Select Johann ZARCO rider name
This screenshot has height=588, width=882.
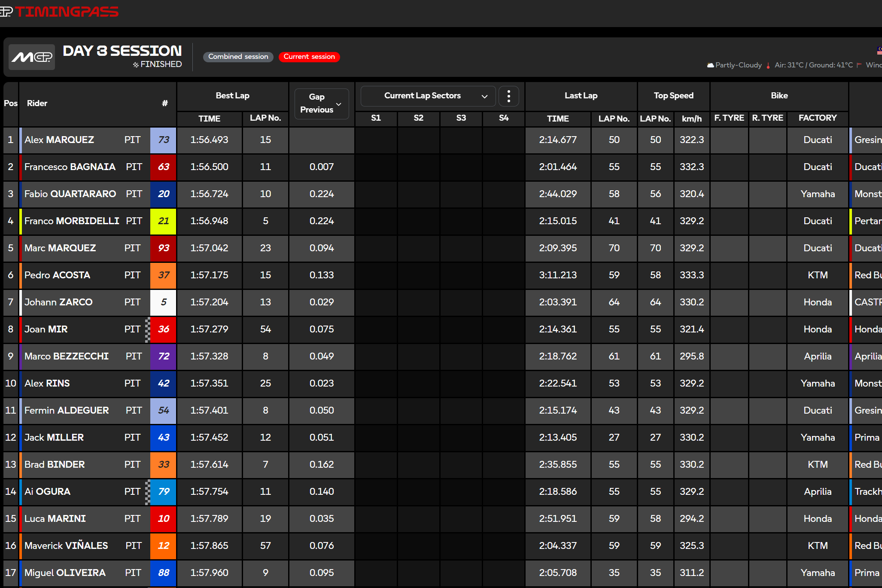[58, 302]
